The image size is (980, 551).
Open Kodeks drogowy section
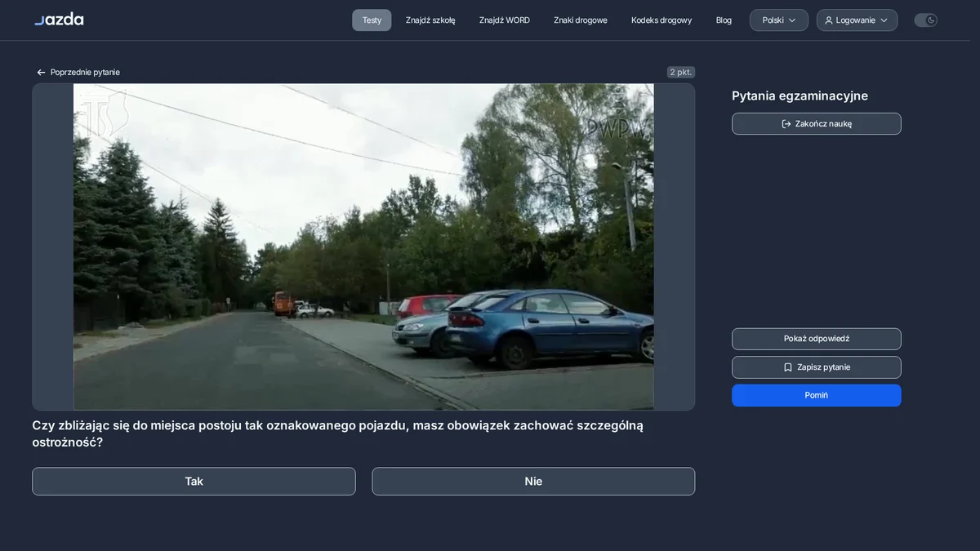(661, 20)
